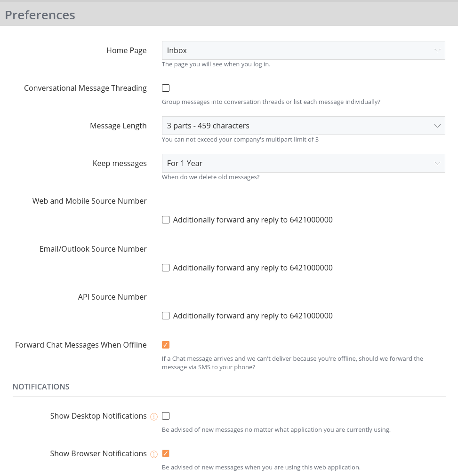458x476 pixels.
Task: Click chevron arrow of Message Length selector
Action: click(x=437, y=126)
